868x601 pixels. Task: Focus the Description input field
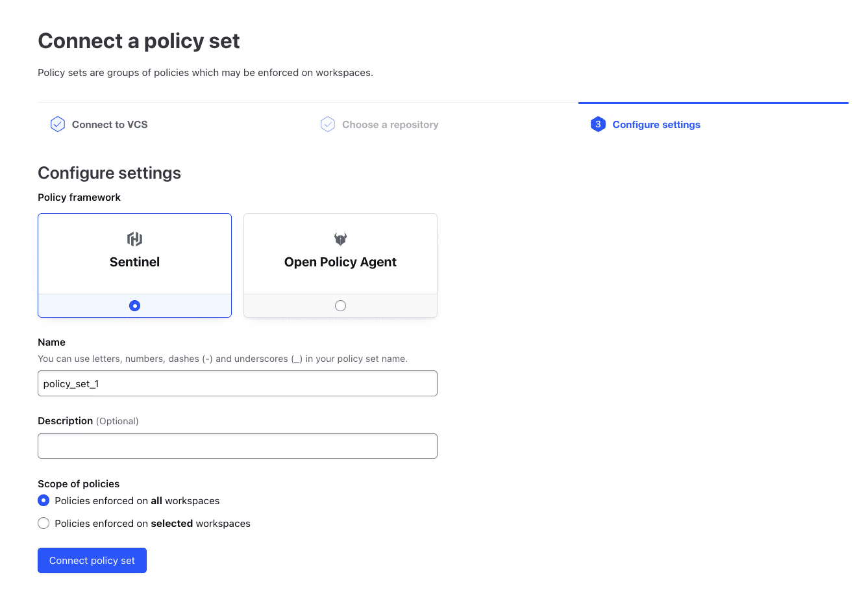click(x=238, y=446)
